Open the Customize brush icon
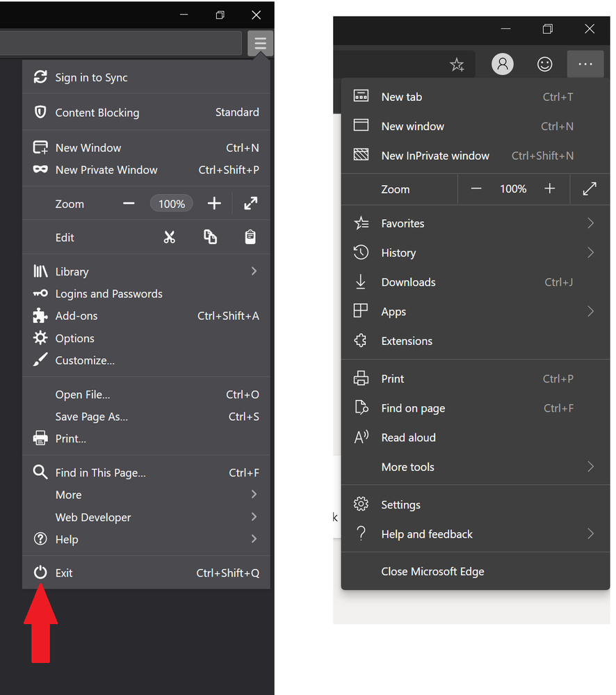The image size is (616, 695). pos(40,360)
